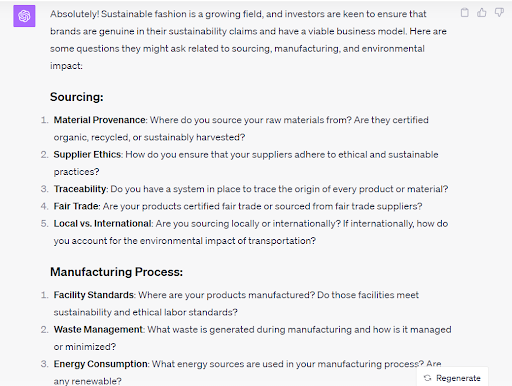Click the text 'any renewable?' at the bottom
Screen dimensions: 512x386
click(87, 381)
